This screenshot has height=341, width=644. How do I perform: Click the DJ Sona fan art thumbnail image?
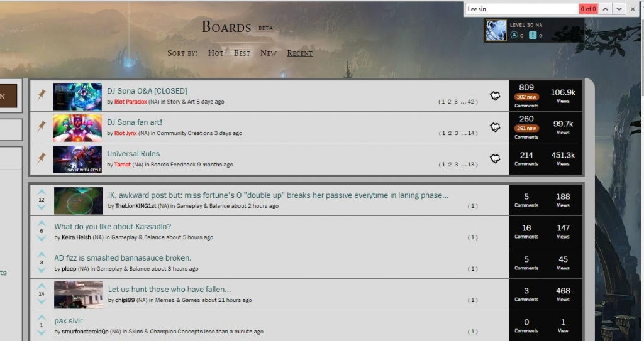tap(77, 127)
